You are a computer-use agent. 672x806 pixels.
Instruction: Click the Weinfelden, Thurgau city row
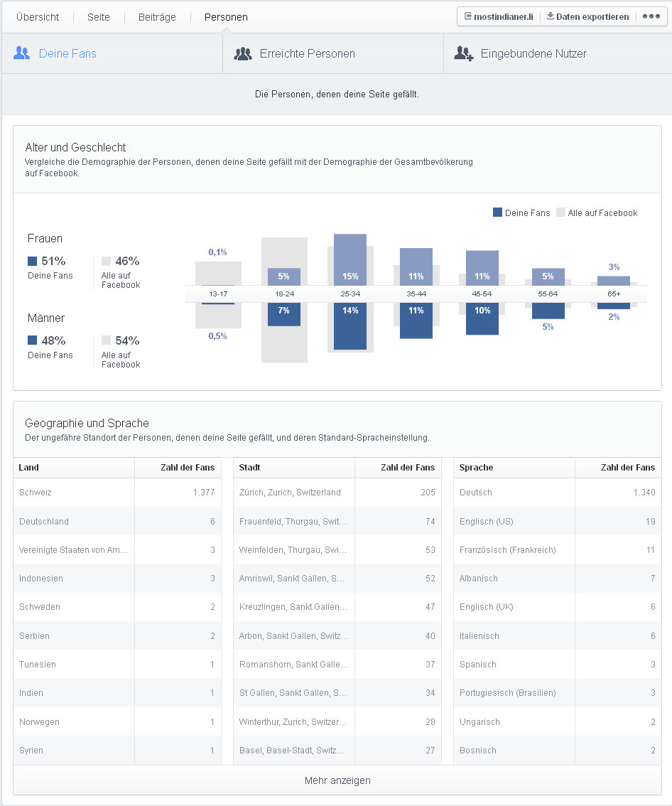click(x=337, y=550)
